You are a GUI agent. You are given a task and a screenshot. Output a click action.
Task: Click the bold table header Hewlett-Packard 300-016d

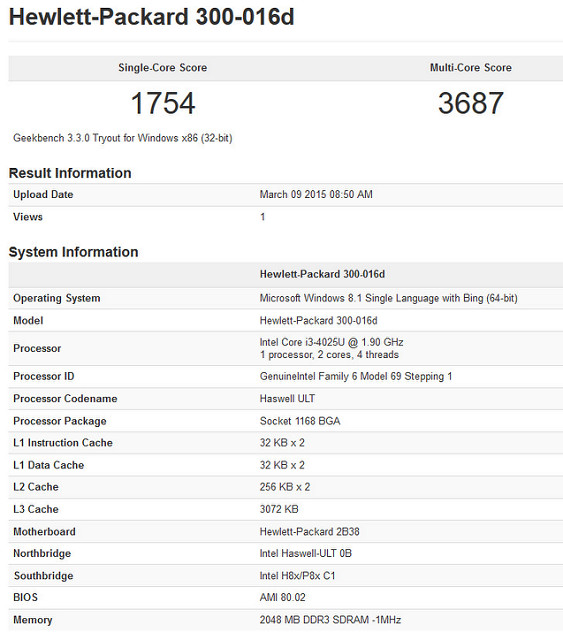(322, 274)
